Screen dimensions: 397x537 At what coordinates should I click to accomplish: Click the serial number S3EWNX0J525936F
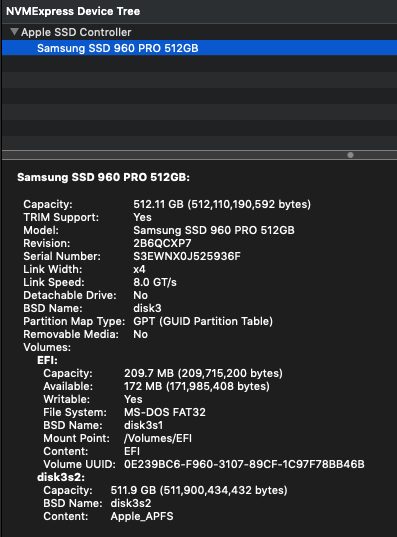click(x=187, y=256)
